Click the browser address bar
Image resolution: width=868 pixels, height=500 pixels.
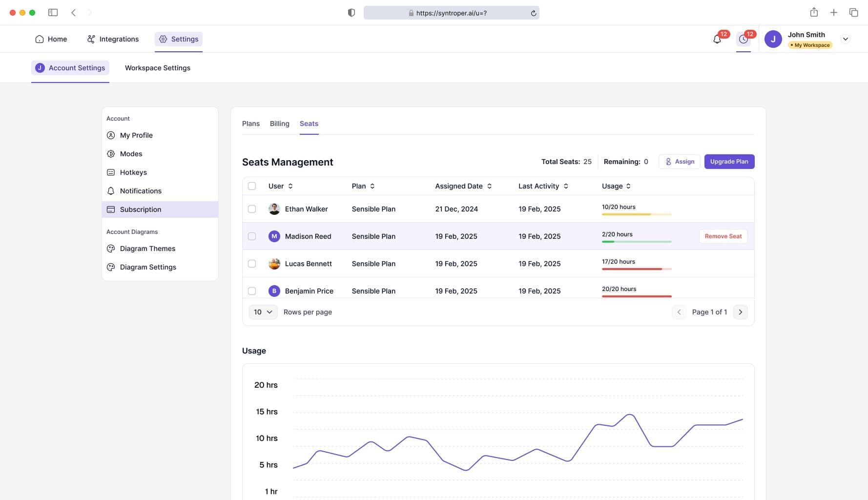451,13
